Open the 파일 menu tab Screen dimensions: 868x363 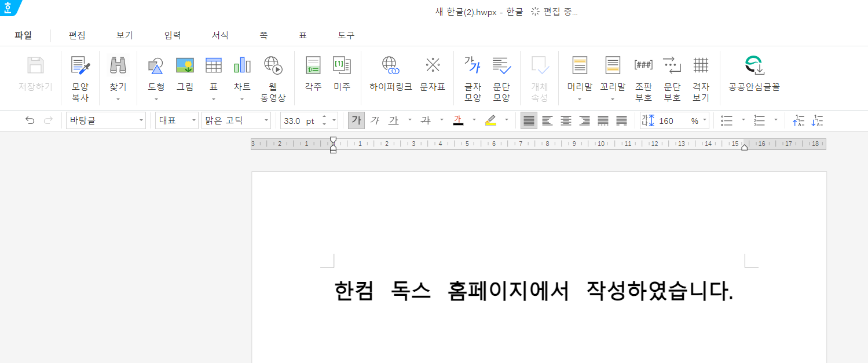coord(24,35)
